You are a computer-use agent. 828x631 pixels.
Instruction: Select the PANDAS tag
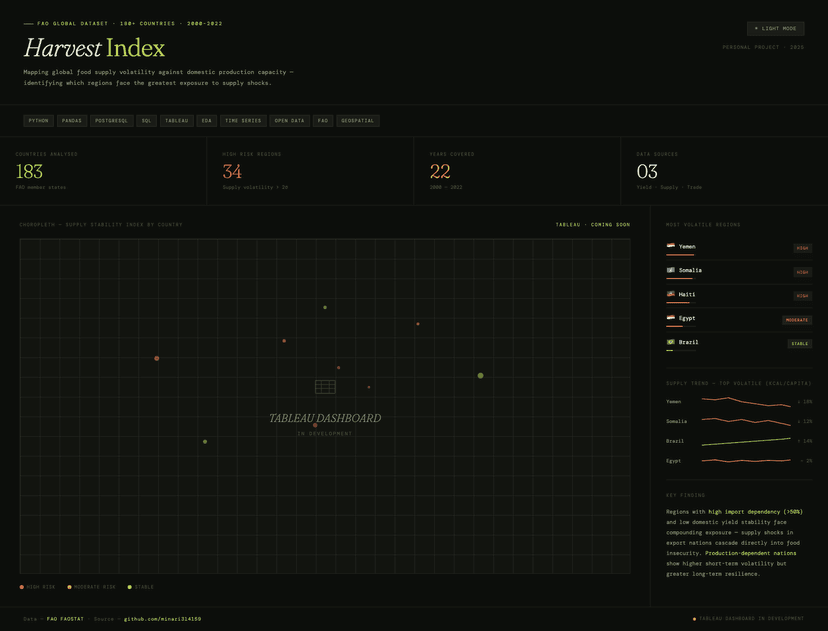tap(72, 121)
